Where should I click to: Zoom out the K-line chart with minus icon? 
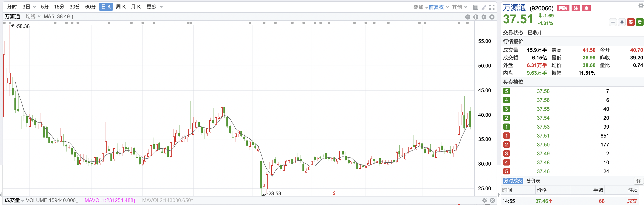pyautogui.click(x=468, y=17)
